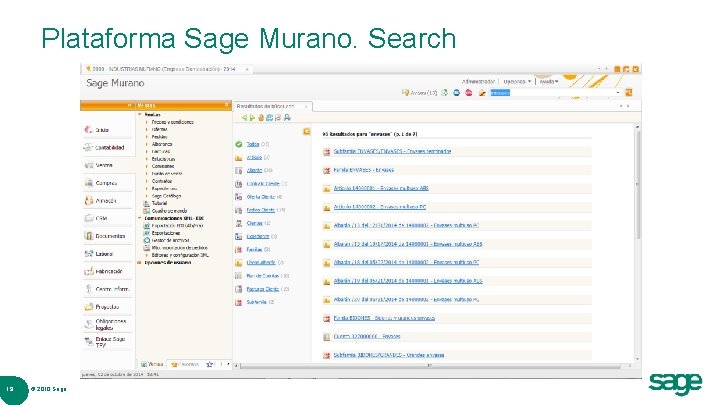Click orange hand icon in results toolbar
The image size is (720, 405).
261,118
